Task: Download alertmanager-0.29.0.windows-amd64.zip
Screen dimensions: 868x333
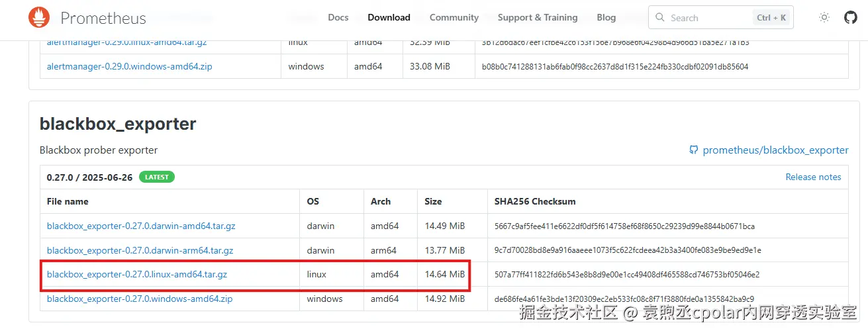Action: pyautogui.click(x=130, y=66)
